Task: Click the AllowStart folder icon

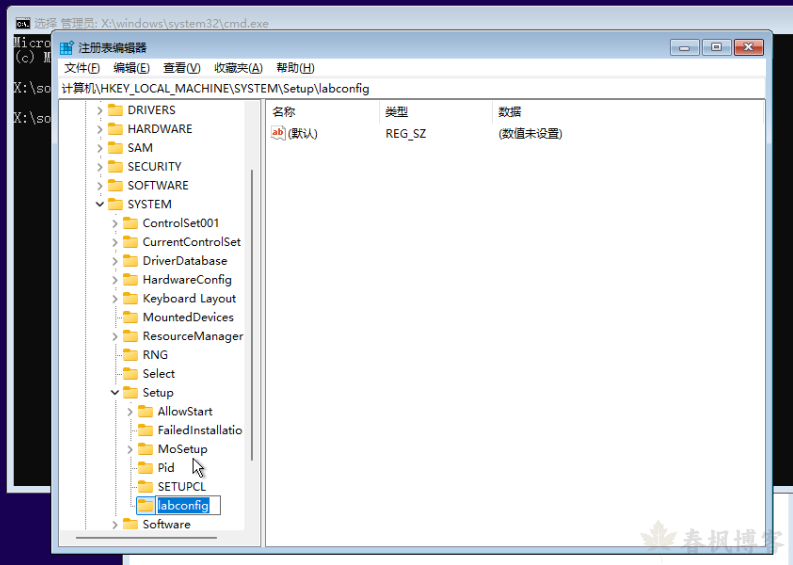Action: (146, 411)
